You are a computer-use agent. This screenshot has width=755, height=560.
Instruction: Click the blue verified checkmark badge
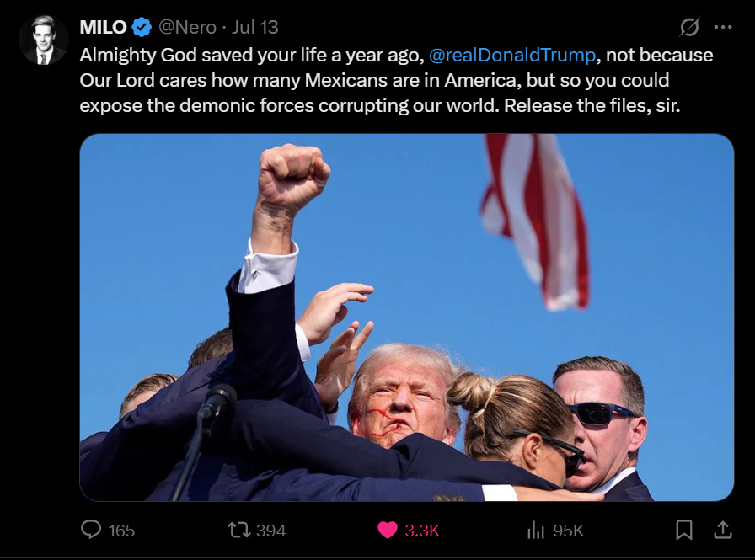[142, 27]
